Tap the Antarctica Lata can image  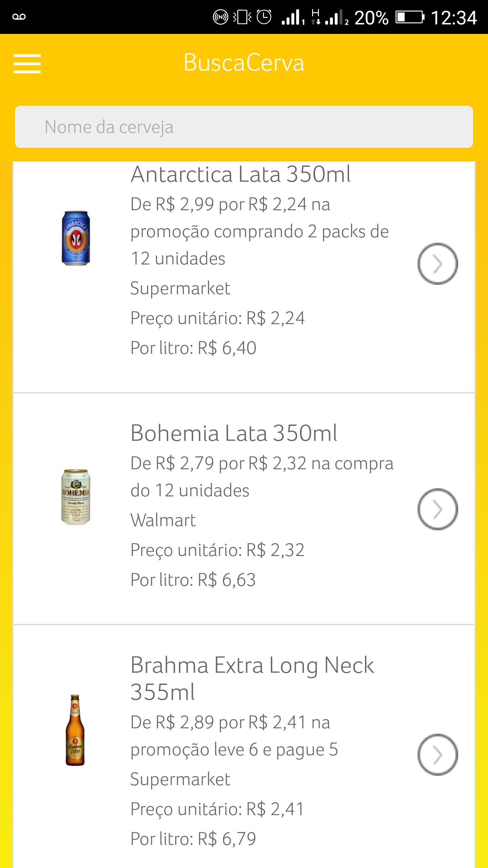point(76,238)
